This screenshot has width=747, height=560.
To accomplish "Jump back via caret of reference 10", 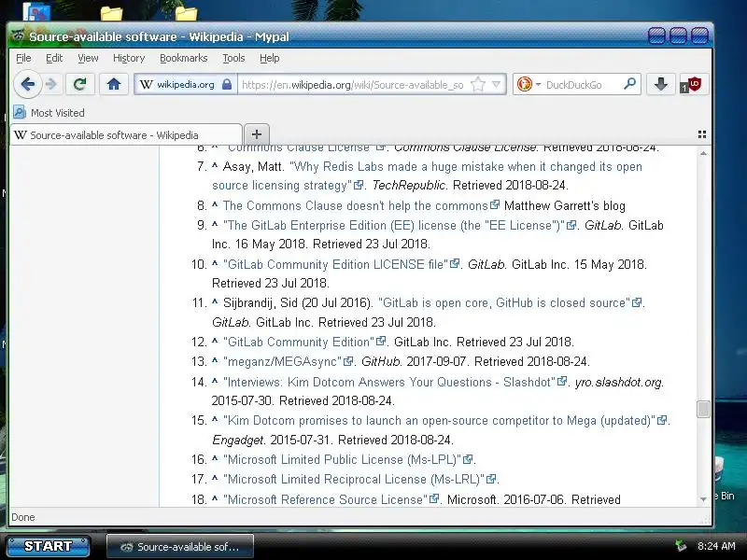I will [x=215, y=263].
